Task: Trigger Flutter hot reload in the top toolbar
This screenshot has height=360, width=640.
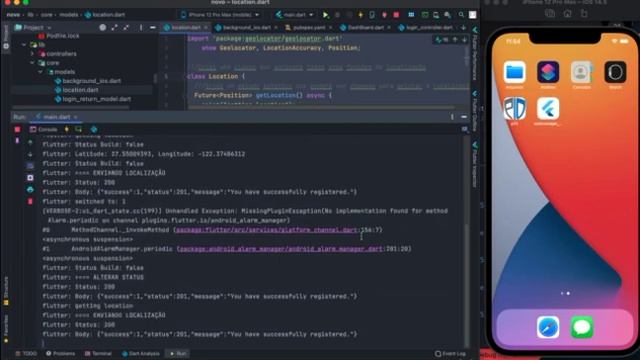Action: 360,15
